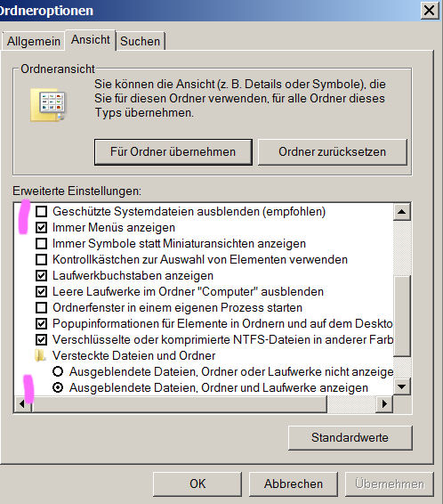Click the Standardwerte button
The image size is (443, 504).
[x=350, y=438]
